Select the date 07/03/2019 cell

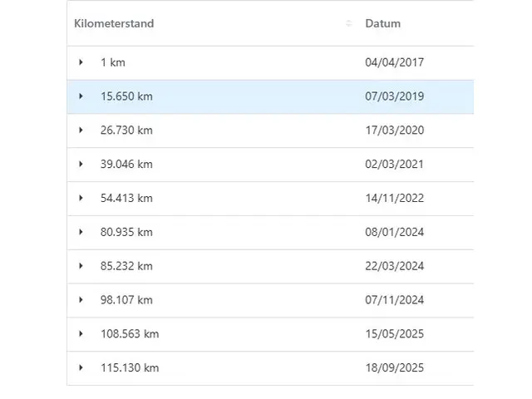[x=394, y=96]
